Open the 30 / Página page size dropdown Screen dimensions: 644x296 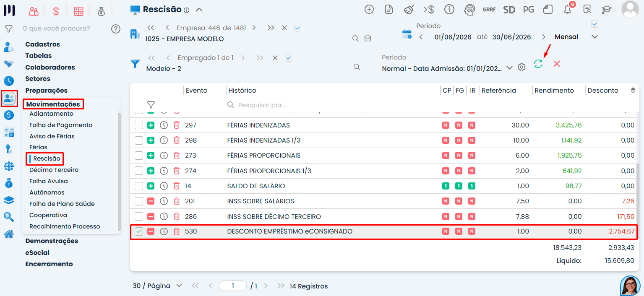coord(157,286)
